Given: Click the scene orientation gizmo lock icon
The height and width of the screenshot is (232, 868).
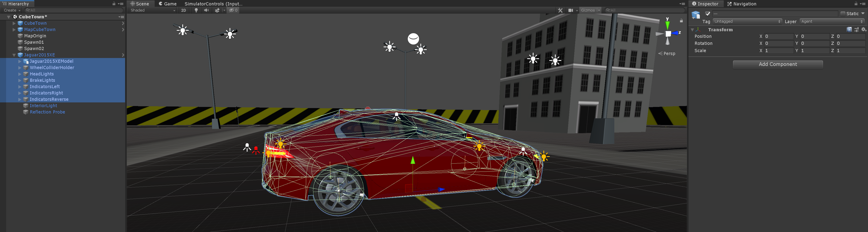Looking at the screenshot, I should point(681,21).
